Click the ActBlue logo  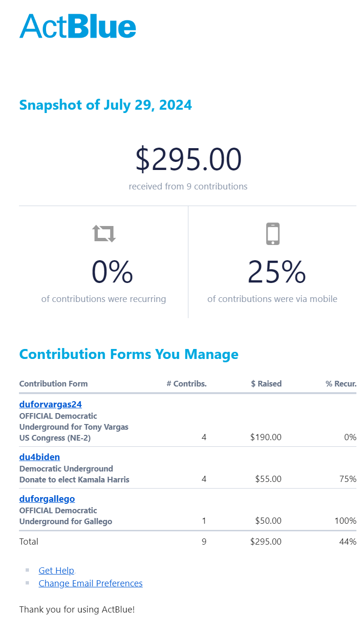pos(78,26)
